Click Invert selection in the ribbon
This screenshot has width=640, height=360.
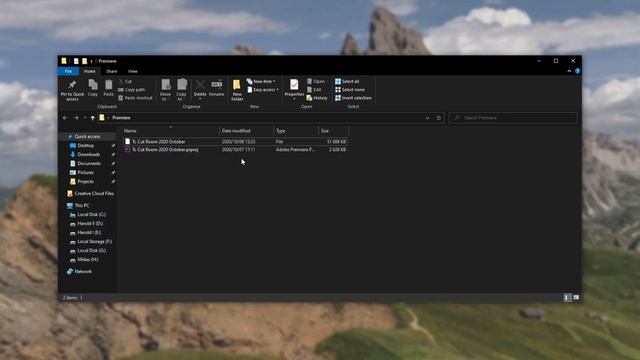(353, 98)
